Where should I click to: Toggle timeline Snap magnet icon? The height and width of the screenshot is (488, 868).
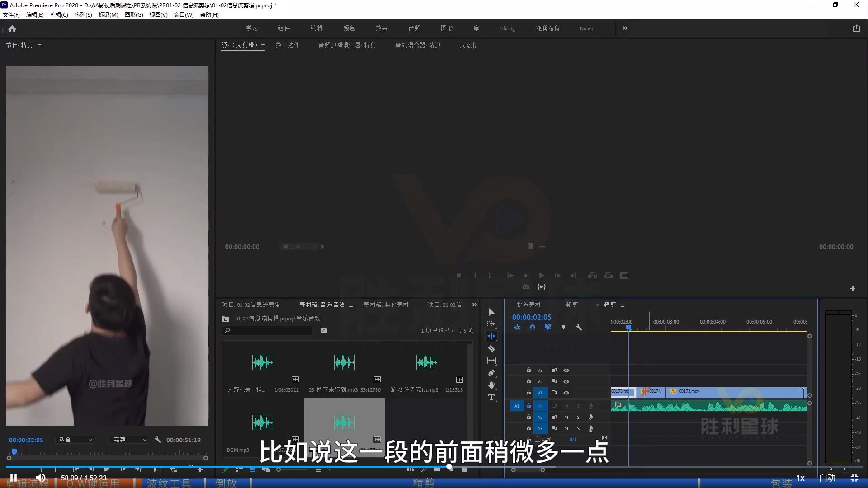(x=533, y=327)
